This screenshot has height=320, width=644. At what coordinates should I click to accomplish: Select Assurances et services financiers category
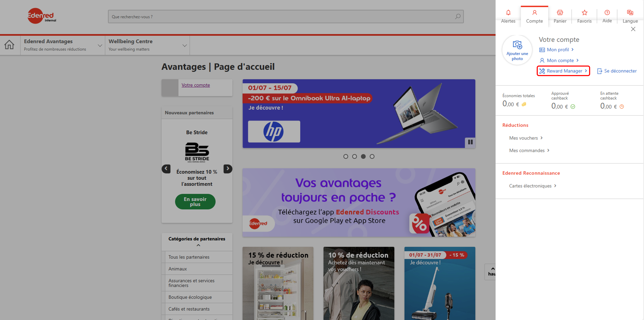tap(198, 283)
